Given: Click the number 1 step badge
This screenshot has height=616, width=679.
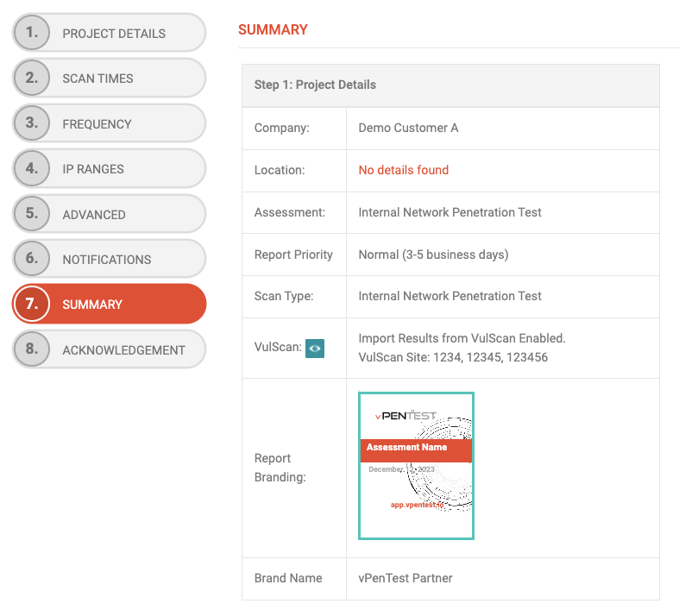Looking at the screenshot, I should [32, 33].
